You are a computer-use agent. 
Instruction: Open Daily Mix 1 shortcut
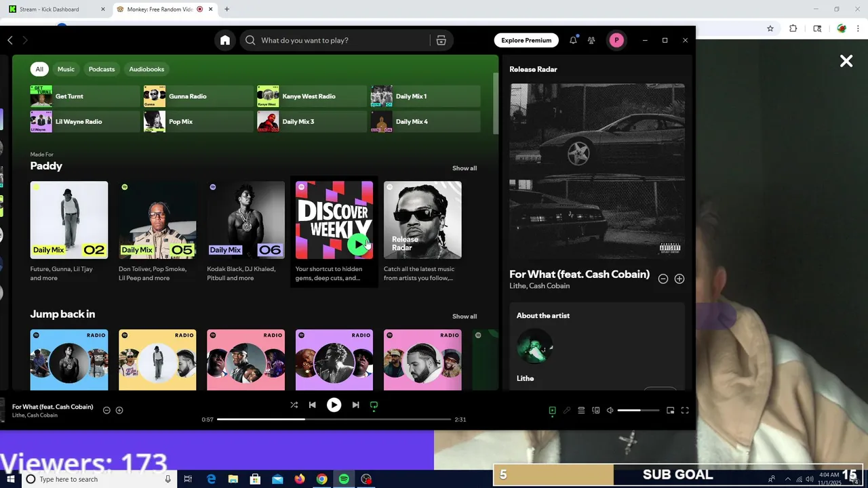pos(425,96)
